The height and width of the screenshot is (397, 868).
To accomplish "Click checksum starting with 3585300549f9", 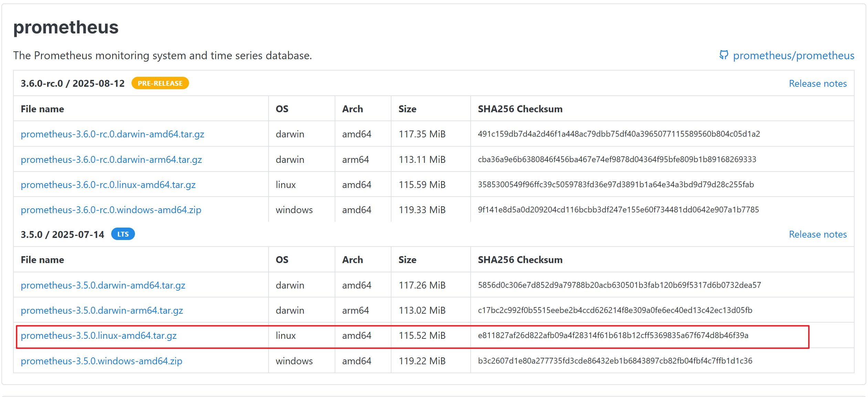I will pyautogui.click(x=616, y=185).
